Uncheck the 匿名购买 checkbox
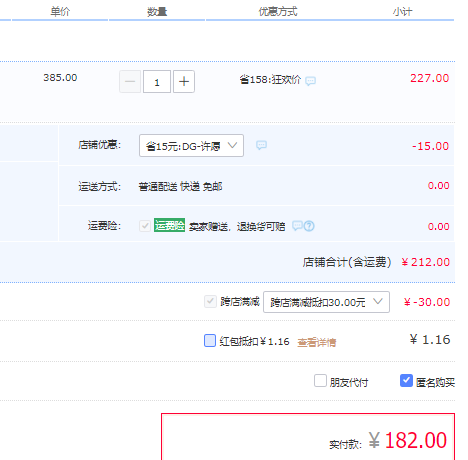The height and width of the screenshot is (460, 468). point(406,381)
